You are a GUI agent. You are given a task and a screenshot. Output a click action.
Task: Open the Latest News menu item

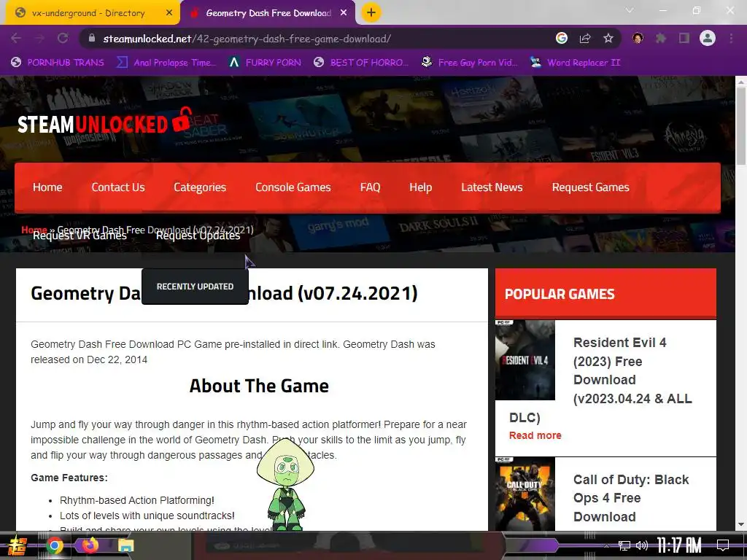click(x=492, y=187)
